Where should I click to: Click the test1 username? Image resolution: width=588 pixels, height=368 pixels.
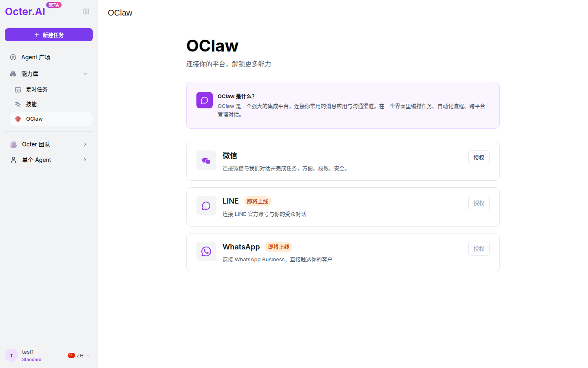[28, 352]
